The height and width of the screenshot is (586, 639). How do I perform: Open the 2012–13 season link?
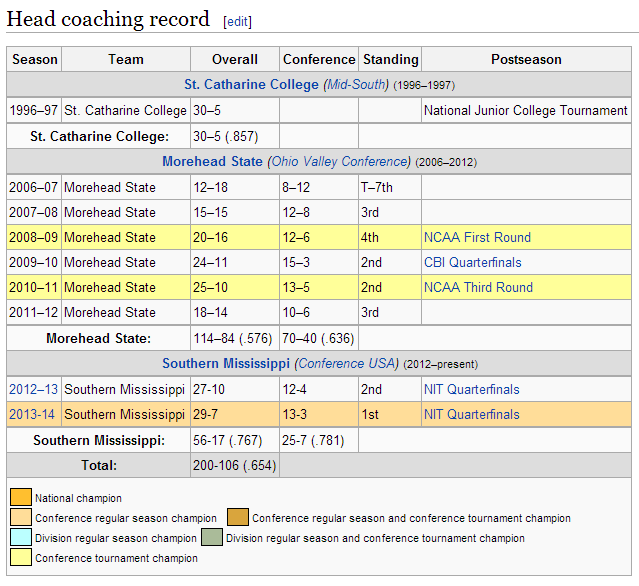(33, 389)
